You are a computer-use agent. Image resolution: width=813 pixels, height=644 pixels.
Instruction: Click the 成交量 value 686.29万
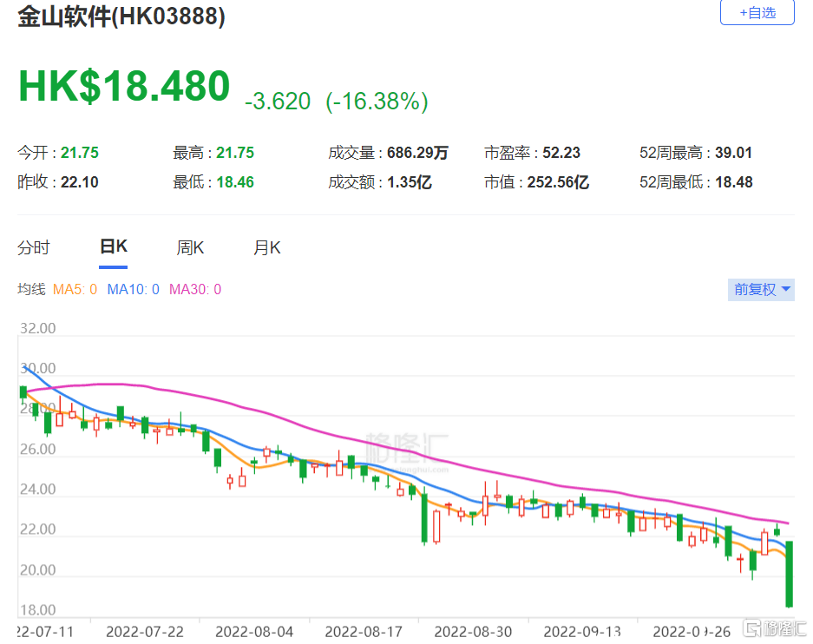tap(417, 153)
